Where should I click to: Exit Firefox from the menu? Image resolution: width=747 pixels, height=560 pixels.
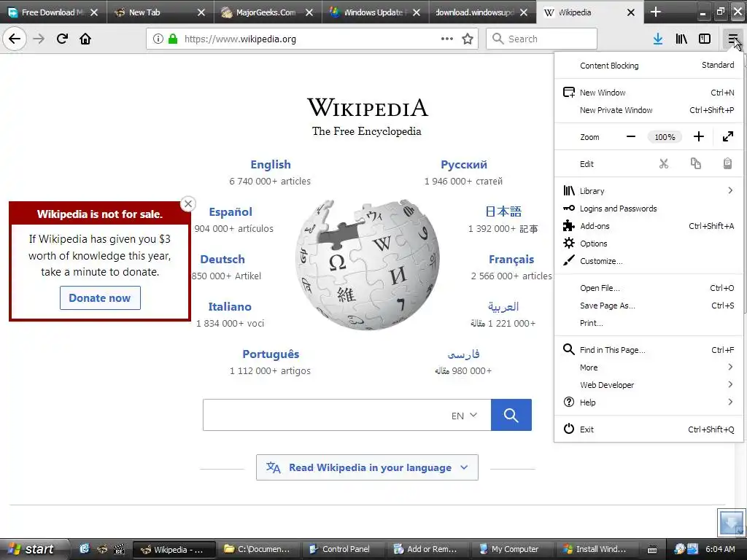pyautogui.click(x=649, y=429)
